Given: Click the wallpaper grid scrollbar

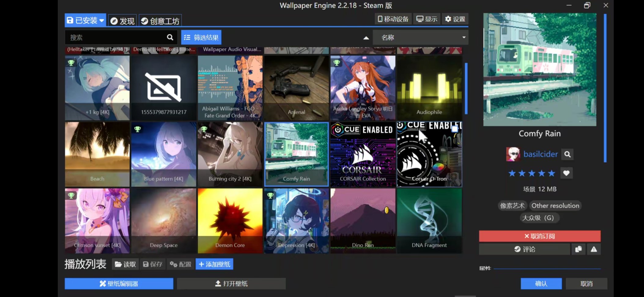Looking at the screenshot, I should tap(466, 89).
